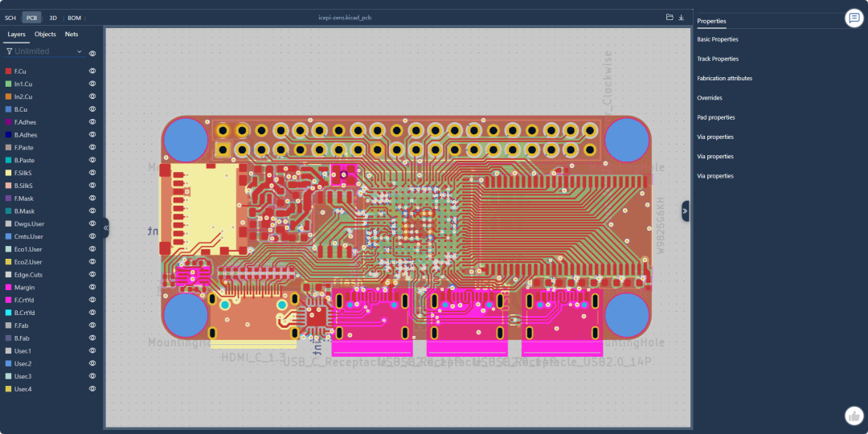This screenshot has height=434, width=868.
Task: Hide the B.Cu layer
Action: [x=92, y=109]
